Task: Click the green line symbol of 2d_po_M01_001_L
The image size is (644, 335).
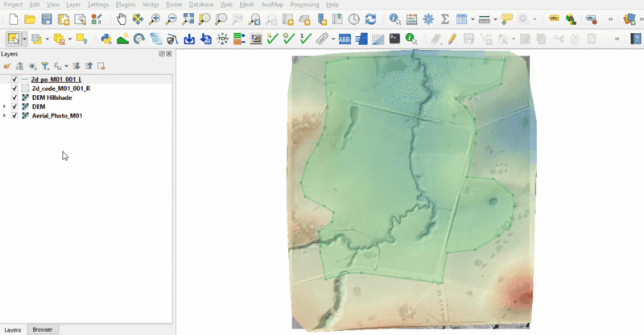Action: (x=25, y=80)
